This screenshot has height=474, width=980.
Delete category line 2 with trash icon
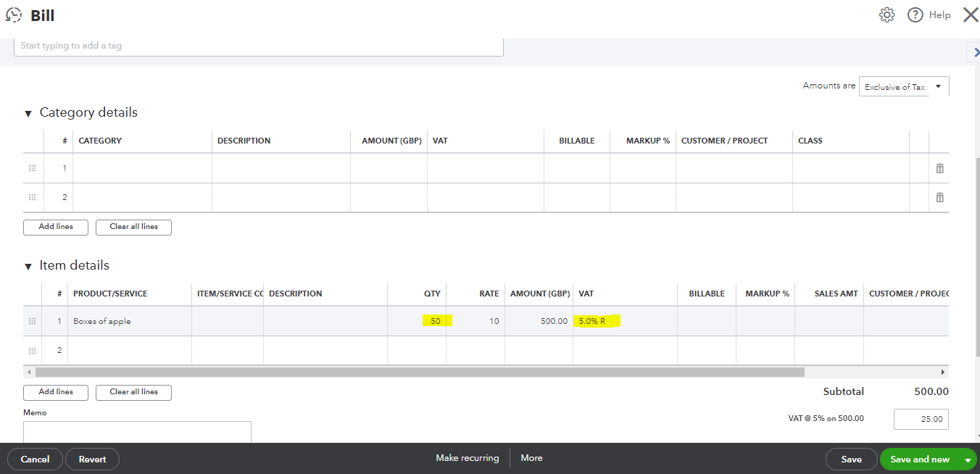click(939, 197)
